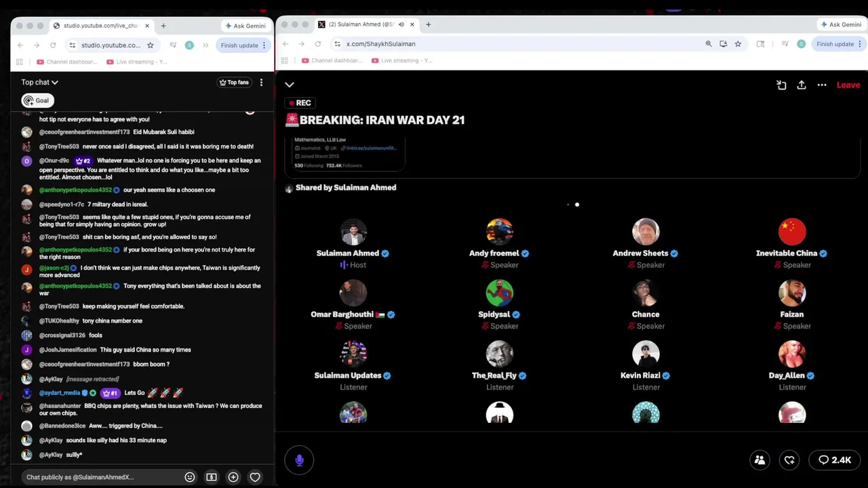Open a new tab in the YouTube window
Screen dimensions: 868x488
coord(163,26)
